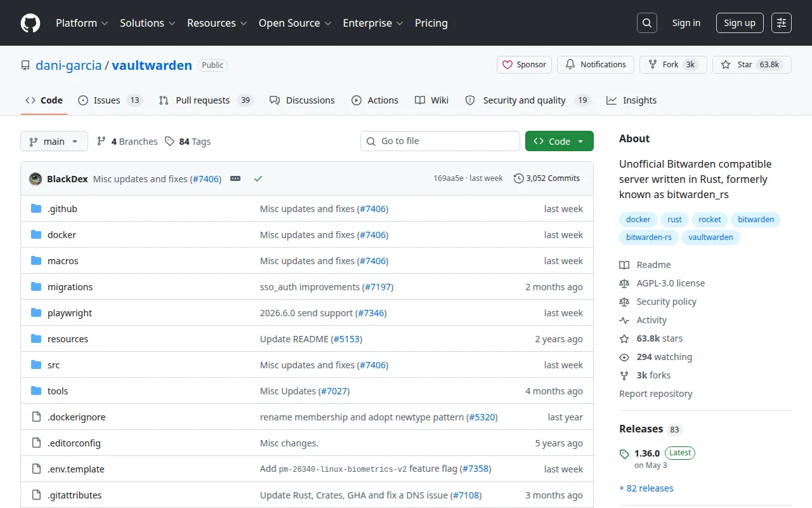812x508 pixels.
Task: Open the main branch selector dropdown
Action: tap(54, 141)
